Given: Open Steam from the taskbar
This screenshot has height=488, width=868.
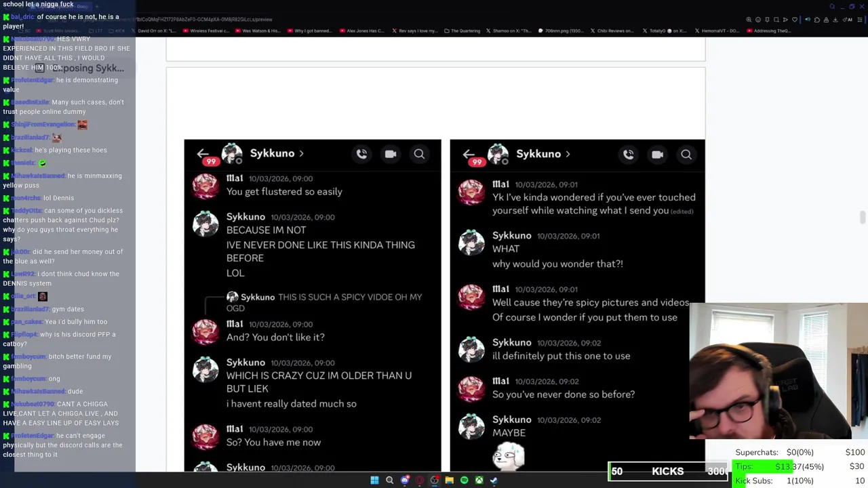Looking at the screenshot, I should pyautogui.click(x=494, y=481).
